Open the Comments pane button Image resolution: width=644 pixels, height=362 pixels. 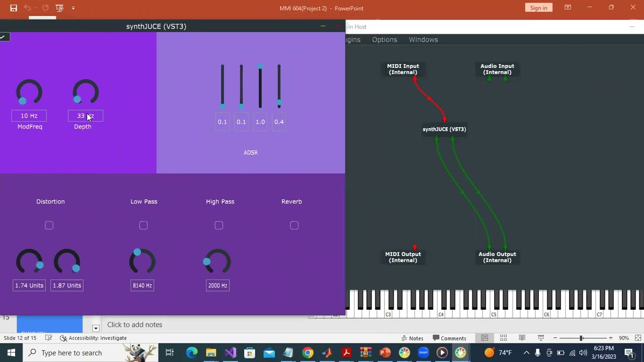449,338
